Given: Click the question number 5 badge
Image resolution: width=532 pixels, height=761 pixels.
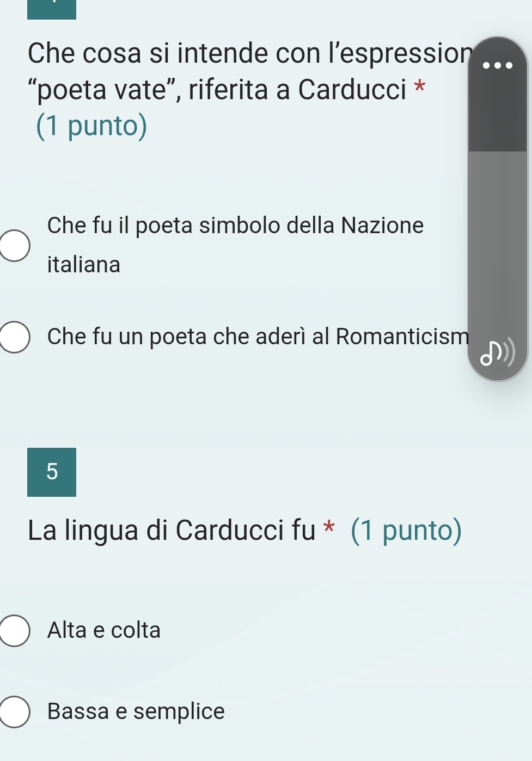Looking at the screenshot, I should [52, 472].
